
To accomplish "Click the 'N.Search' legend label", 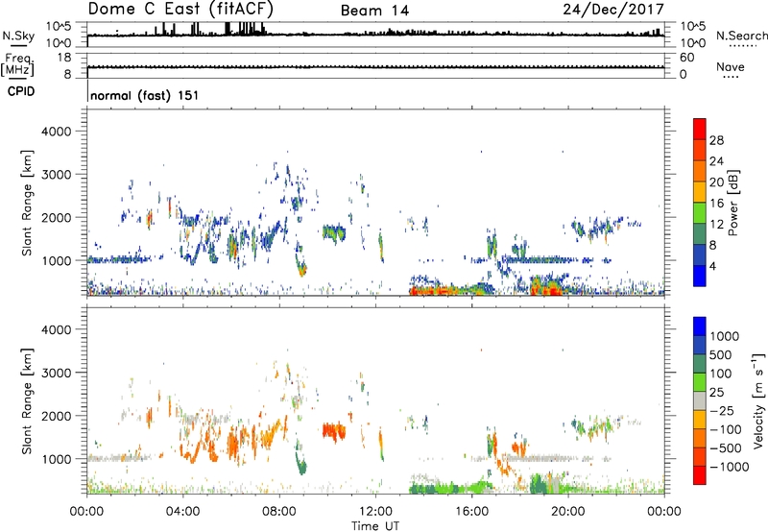I will pos(741,36).
